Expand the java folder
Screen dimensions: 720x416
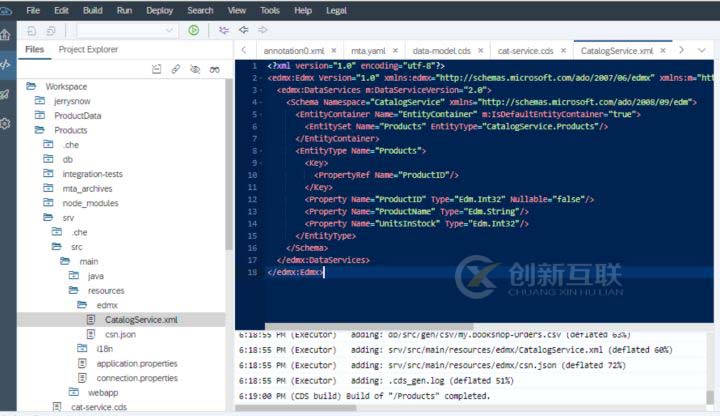click(73, 275)
